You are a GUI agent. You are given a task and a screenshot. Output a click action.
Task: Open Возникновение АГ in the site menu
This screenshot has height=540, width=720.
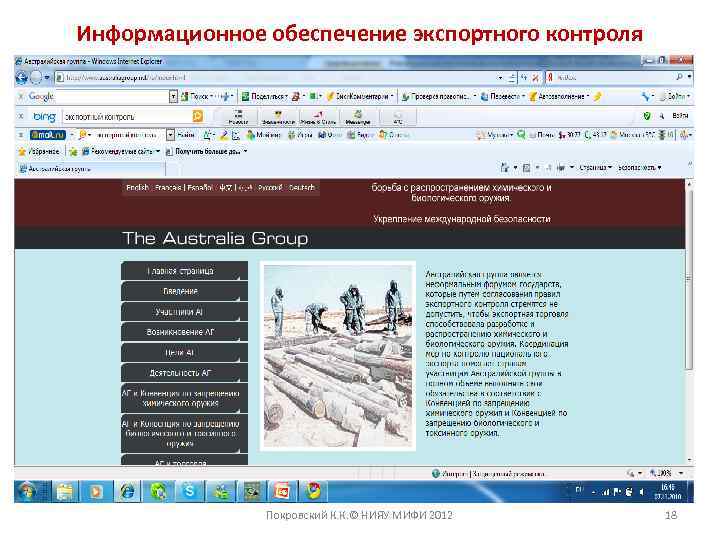[x=184, y=332]
